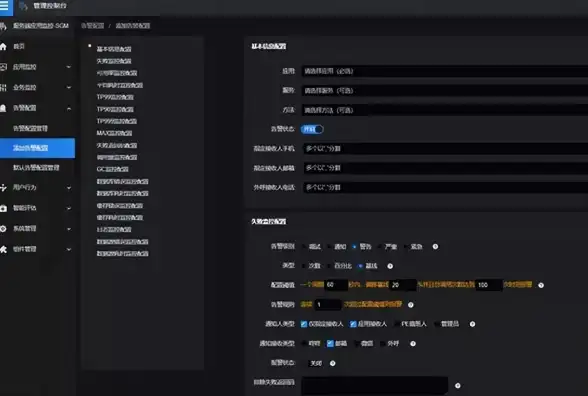
Task: Check the 管理员 checkbox
Action: [436, 324]
